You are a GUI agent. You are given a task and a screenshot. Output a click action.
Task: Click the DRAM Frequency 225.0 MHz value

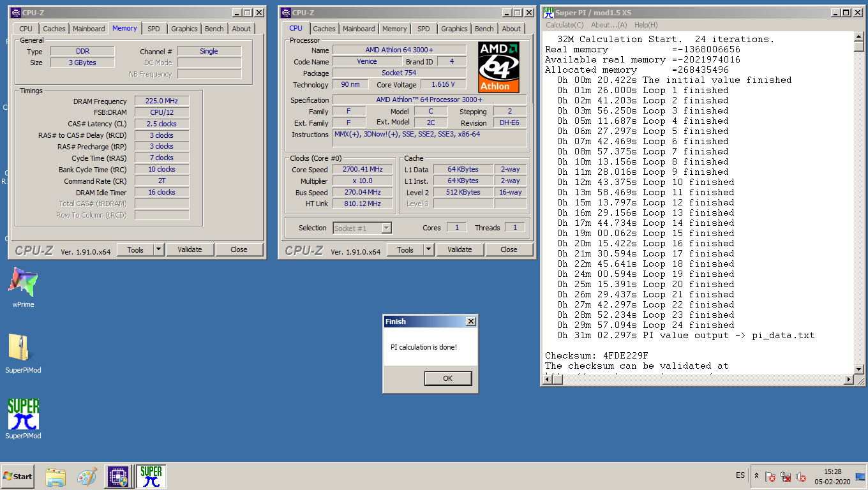[x=162, y=101]
